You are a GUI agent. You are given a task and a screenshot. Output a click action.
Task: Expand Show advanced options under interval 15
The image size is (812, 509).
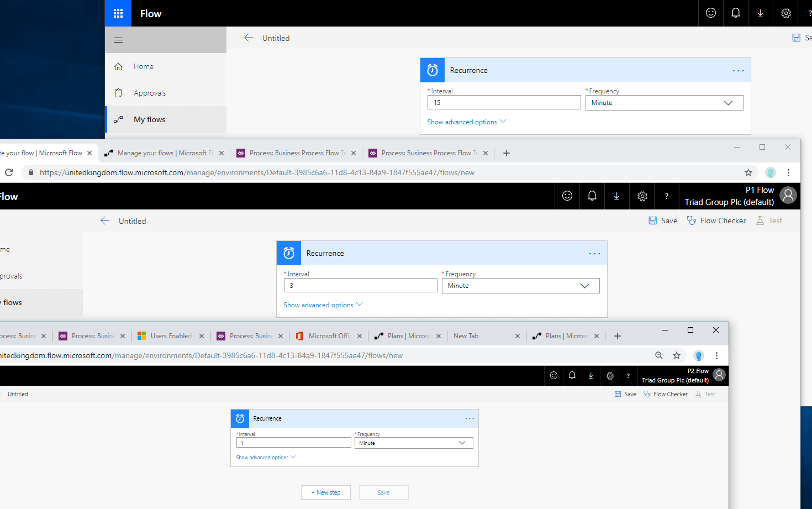(x=466, y=122)
